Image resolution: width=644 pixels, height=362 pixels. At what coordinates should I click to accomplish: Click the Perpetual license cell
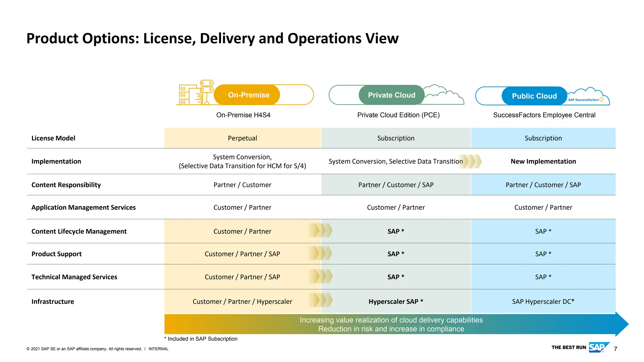click(242, 138)
